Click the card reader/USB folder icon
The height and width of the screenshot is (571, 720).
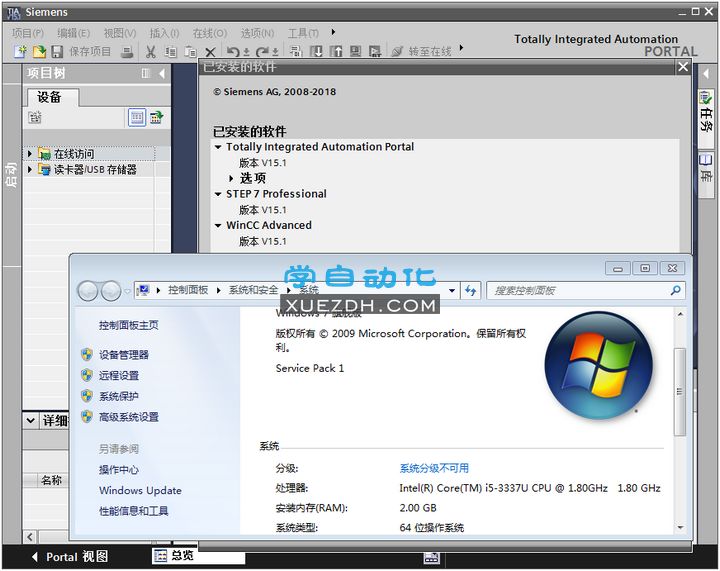click(x=44, y=169)
